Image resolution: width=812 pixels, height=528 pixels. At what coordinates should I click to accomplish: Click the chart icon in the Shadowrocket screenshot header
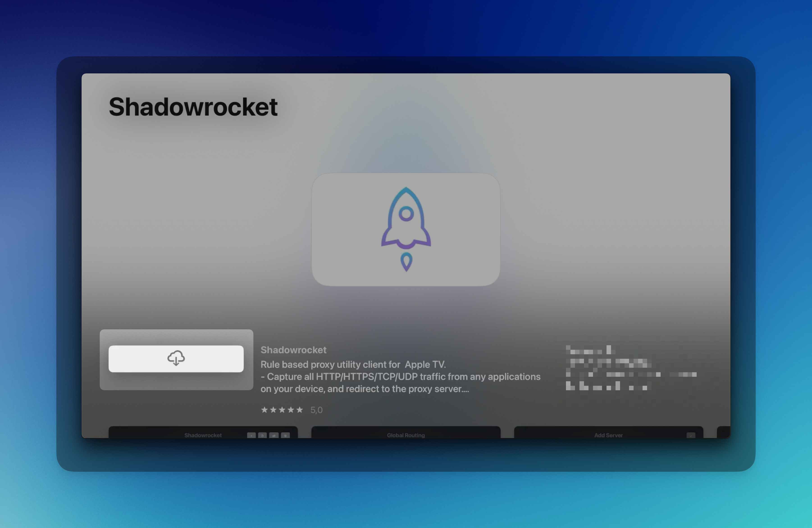click(x=274, y=435)
